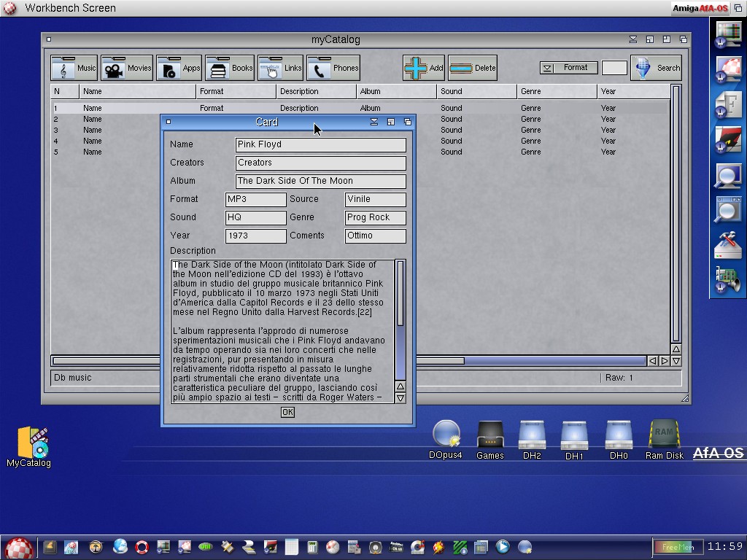Screen dimensions: 747x560
Task: Open the Books category
Action: tap(230, 68)
